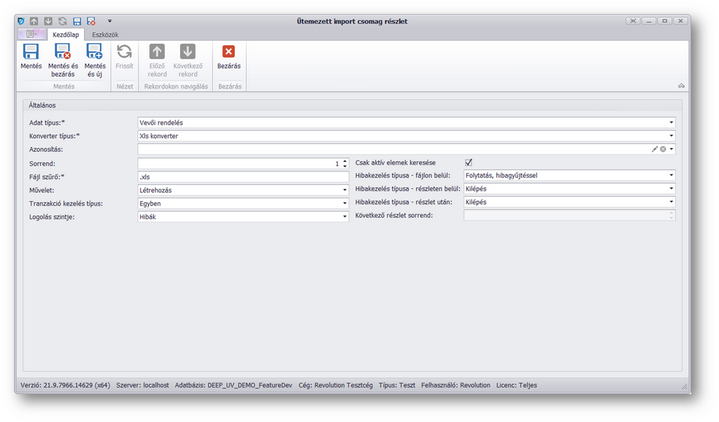Click the application menu button left of Kezdőlap
This screenshot has height=422, width=719.
tap(30, 34)
